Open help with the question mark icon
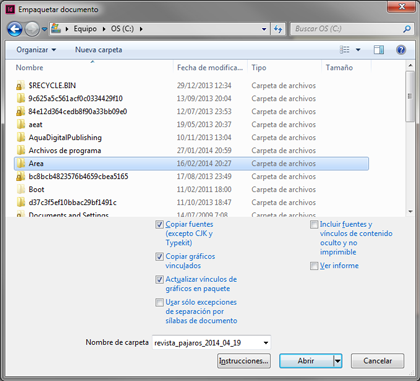The height and width of the screenshot is (381, 420). 401,50
